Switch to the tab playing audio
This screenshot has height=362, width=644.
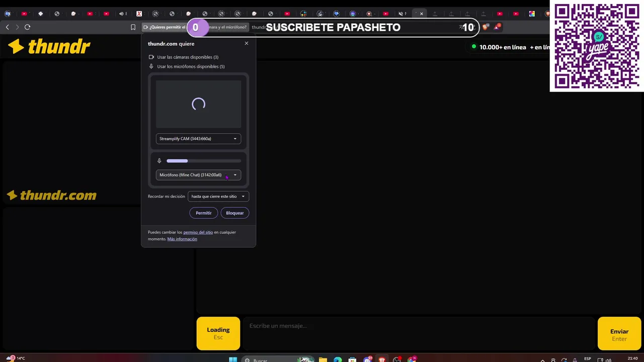point(122,14)
